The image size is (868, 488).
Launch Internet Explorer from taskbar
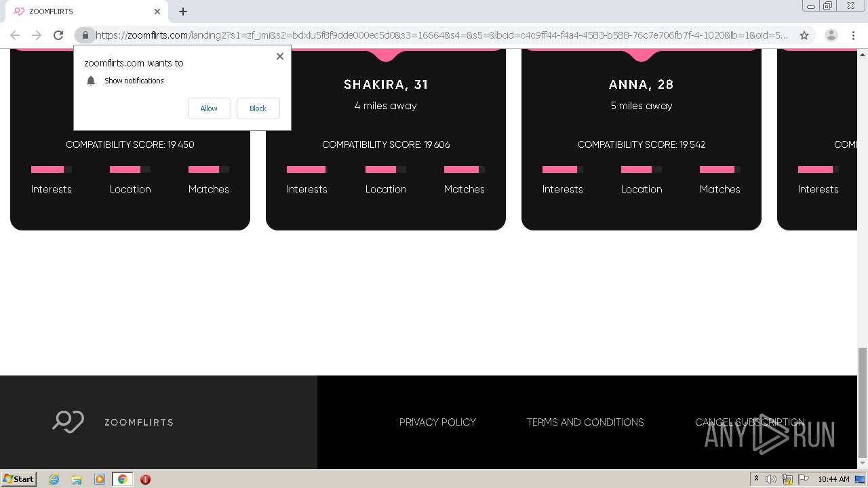[x=54, y=479]
